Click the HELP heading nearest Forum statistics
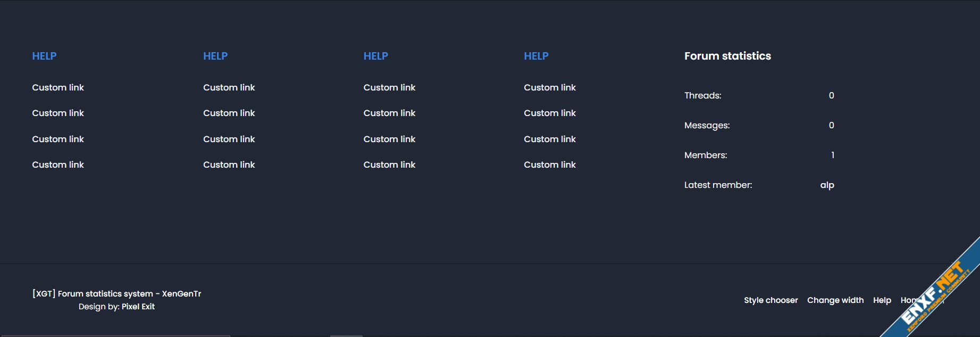Viewport: 980px width, 337px height. tap(536, 56)
